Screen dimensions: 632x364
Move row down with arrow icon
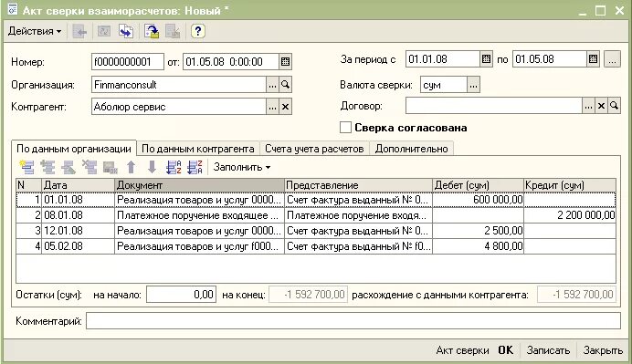pos(152,167)
